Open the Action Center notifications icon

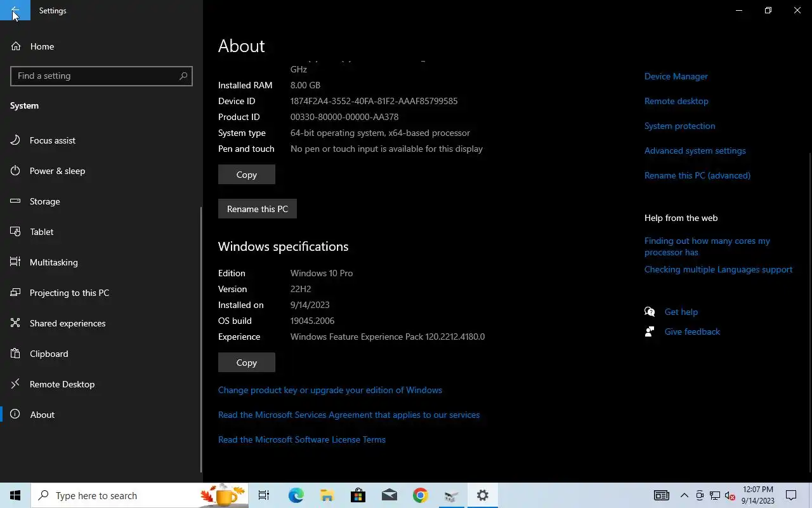pyautogui.click(x=791, y=495)
